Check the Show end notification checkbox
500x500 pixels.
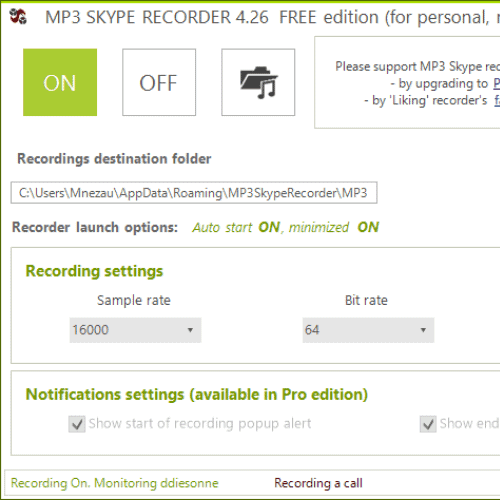pos(428,424)
